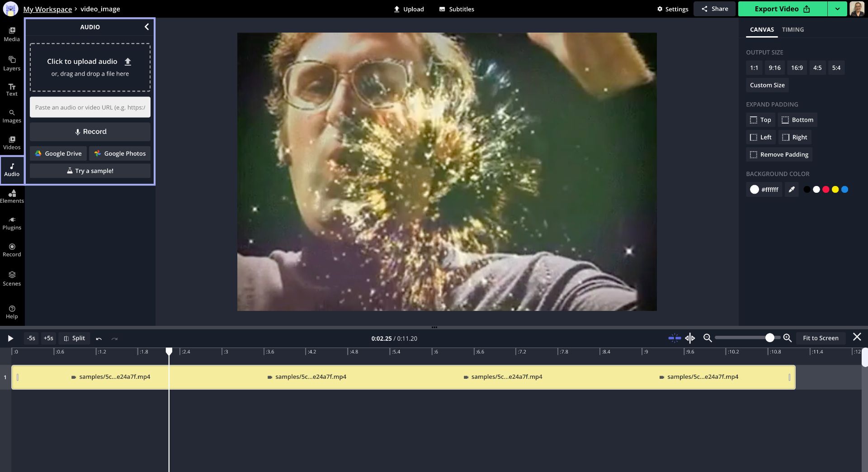
Task: Open Custom Size options
Action: tap(767, 85)
